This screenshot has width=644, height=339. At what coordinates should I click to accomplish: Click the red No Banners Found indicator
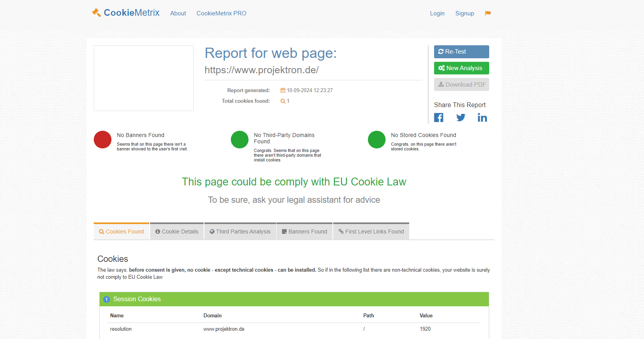102,140
